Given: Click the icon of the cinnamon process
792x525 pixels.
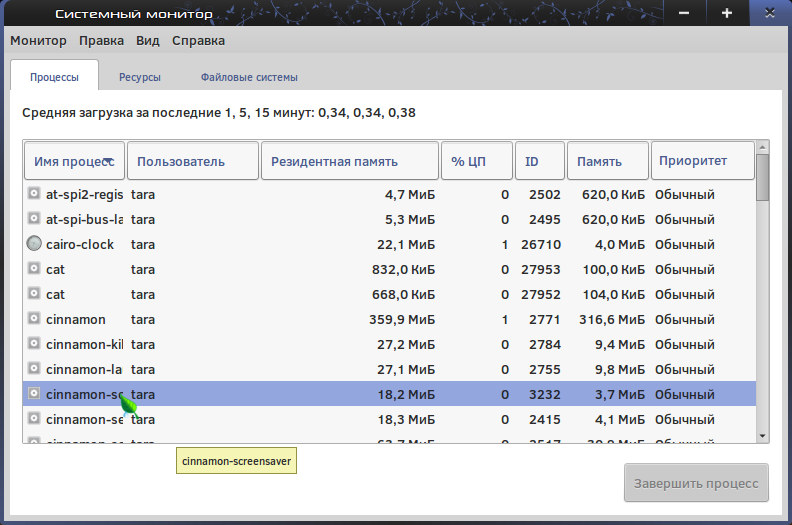Looking at the screenshot, I should [x=34, y=319].
